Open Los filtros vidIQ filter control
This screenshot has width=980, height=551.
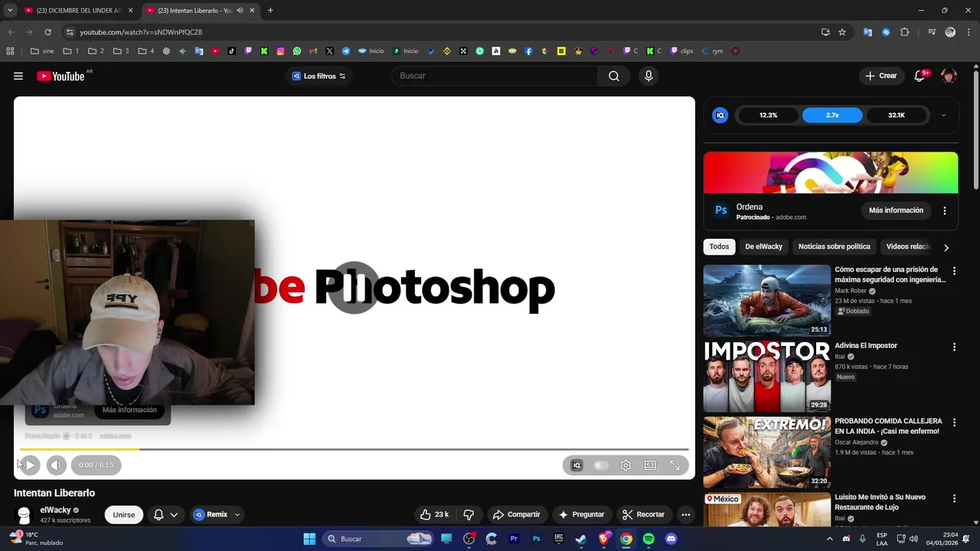pyautogui.click(x=318, y=76)
